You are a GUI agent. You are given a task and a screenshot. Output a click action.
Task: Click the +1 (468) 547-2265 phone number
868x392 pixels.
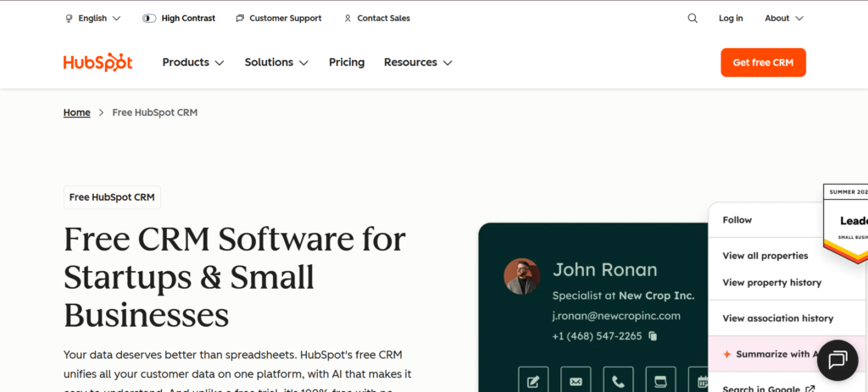point(597,336)
